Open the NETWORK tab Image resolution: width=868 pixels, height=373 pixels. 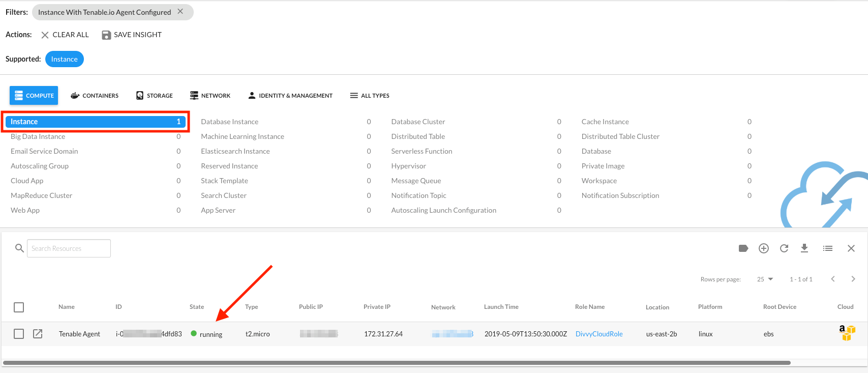210,95
